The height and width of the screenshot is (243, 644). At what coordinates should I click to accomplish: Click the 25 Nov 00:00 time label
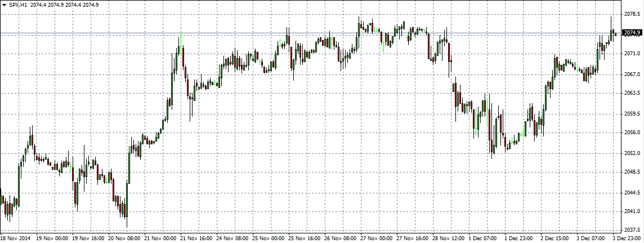[269, 238]
